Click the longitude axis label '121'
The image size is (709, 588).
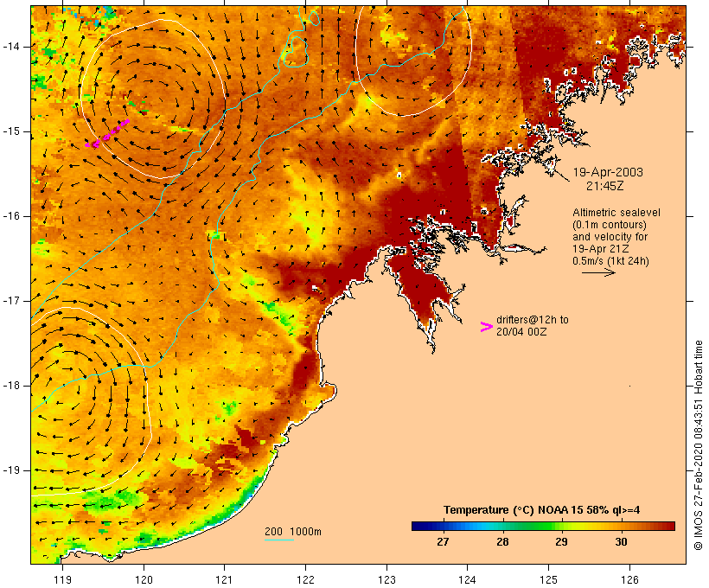click(x=224, y=580)
